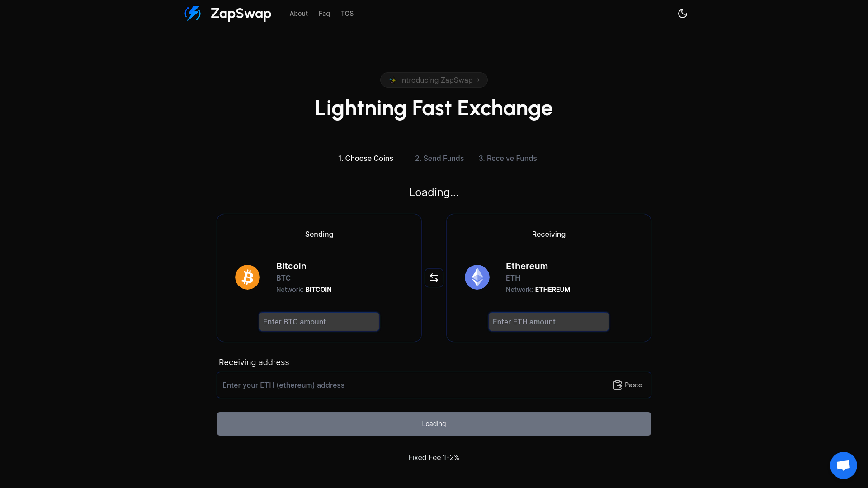Open the Faq page
Screen dimensions: 868x488
[x=324, y=14]
